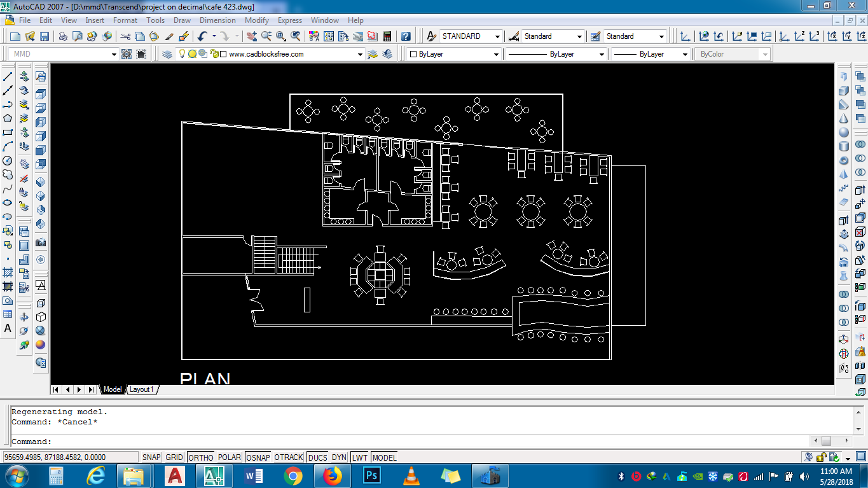Click the Undo arrow icon
Viewport: 868px width, 488px height.
click(x=202, y=37)
